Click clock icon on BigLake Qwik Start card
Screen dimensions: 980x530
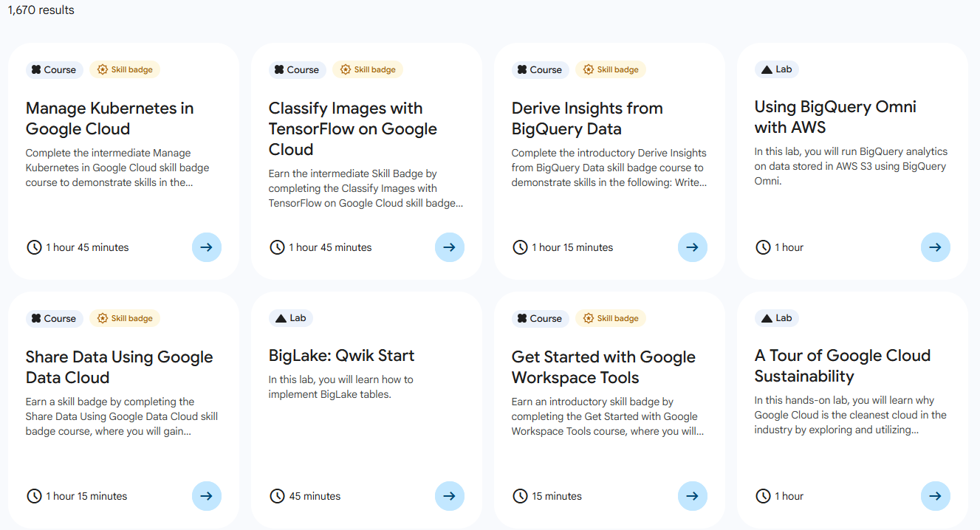click(277, 496)
